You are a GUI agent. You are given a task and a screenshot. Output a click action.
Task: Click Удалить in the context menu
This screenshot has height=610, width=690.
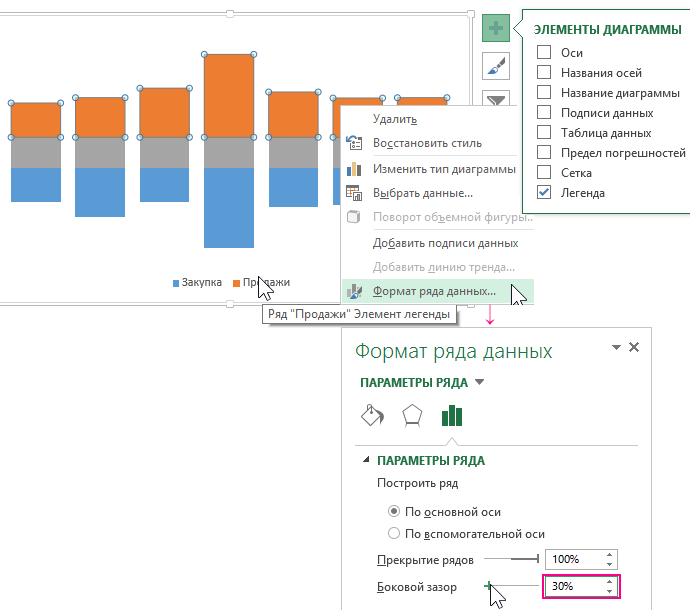point(395,119)
